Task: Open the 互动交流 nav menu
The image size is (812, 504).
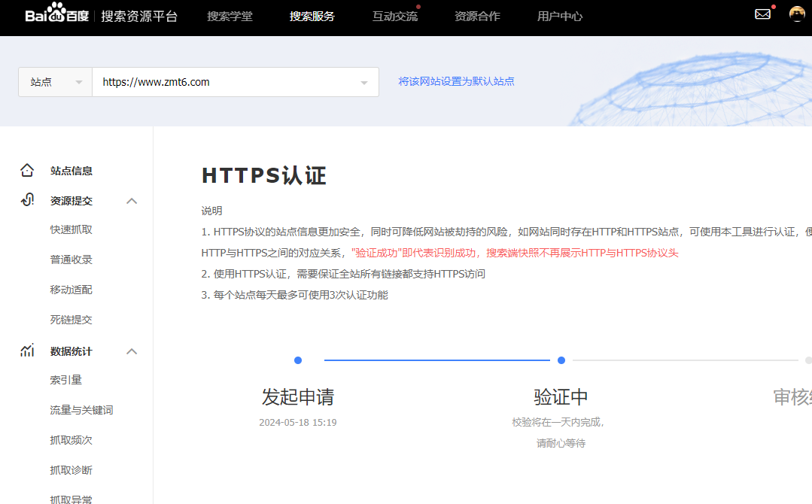Action: [x=395, y=17]
